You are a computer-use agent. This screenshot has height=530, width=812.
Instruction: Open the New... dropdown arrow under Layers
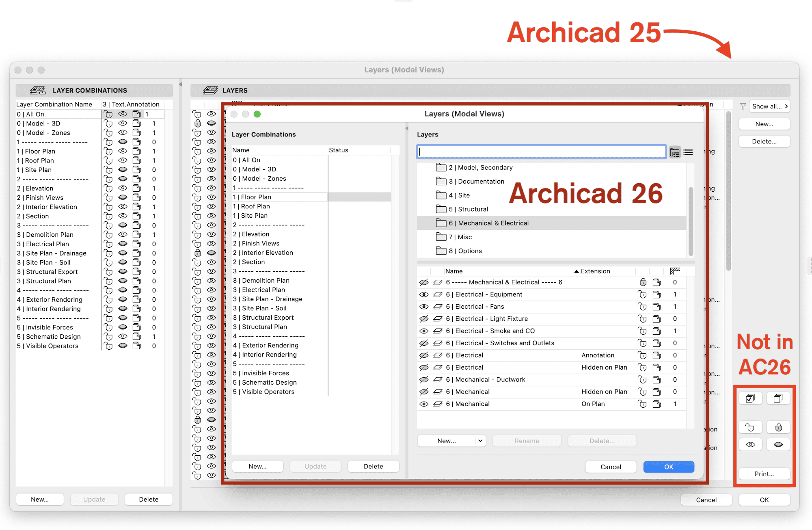(480, 441)
